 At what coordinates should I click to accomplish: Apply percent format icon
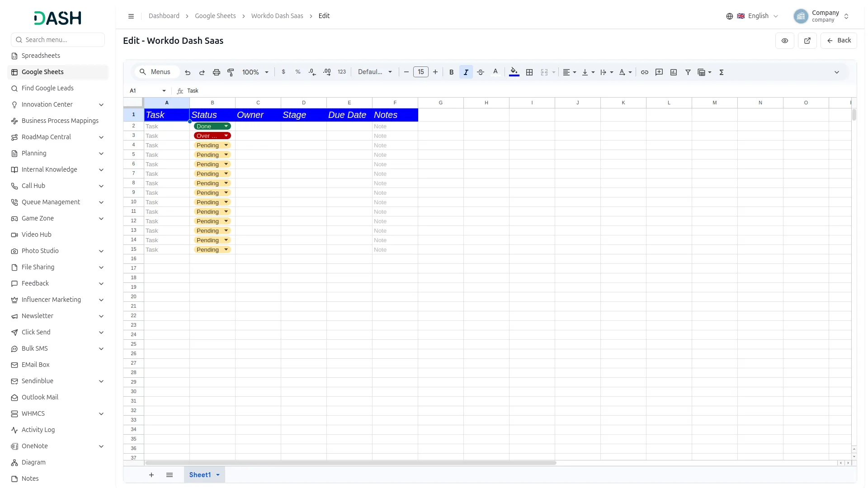click(298, 72)
